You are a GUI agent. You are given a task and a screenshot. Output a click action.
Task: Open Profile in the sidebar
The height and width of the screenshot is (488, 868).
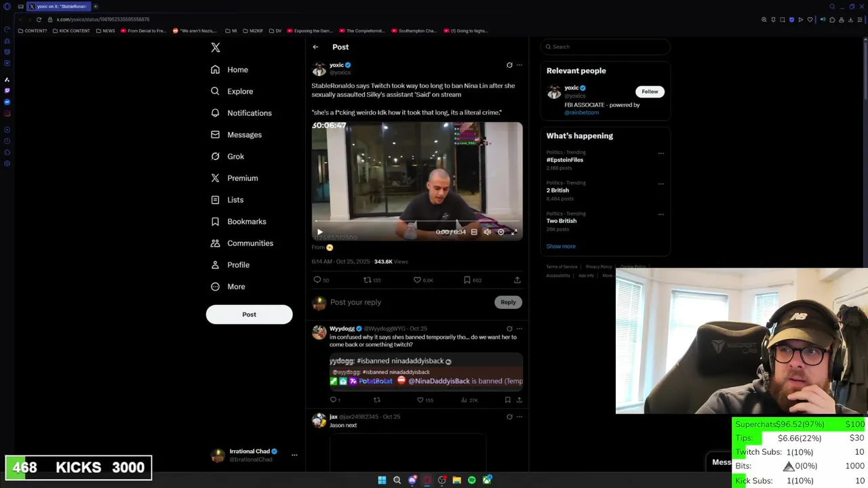coord(230,265)
